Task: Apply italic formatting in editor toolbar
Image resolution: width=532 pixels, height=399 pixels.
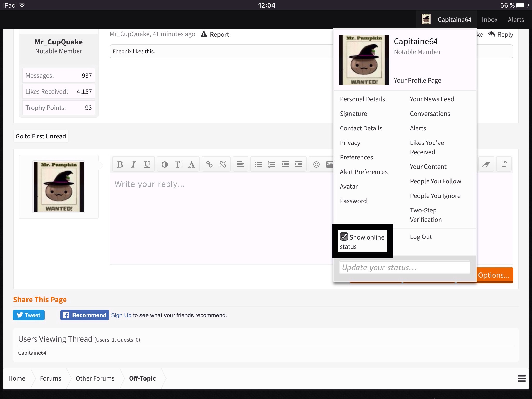Action: point(134,164)
